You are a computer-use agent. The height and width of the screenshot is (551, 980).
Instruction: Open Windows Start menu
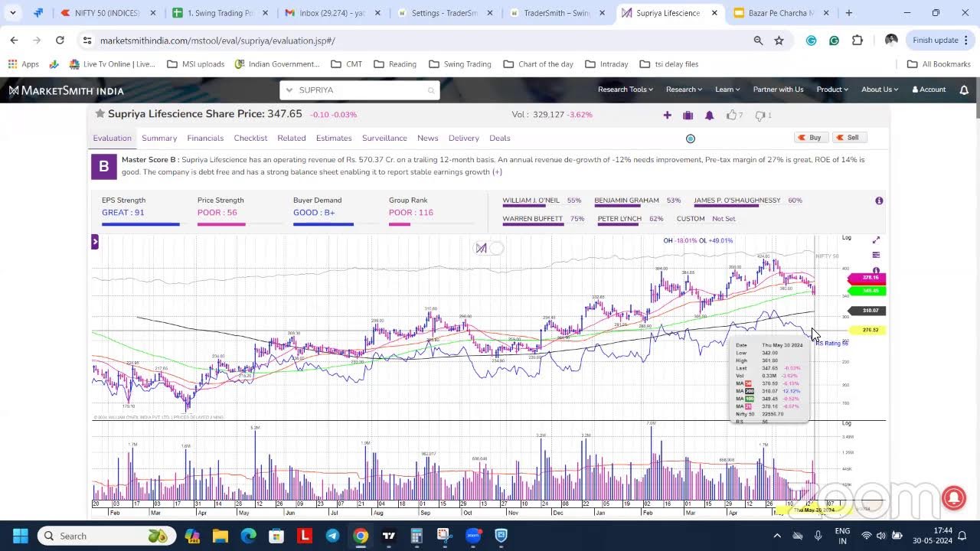point(20,536)
